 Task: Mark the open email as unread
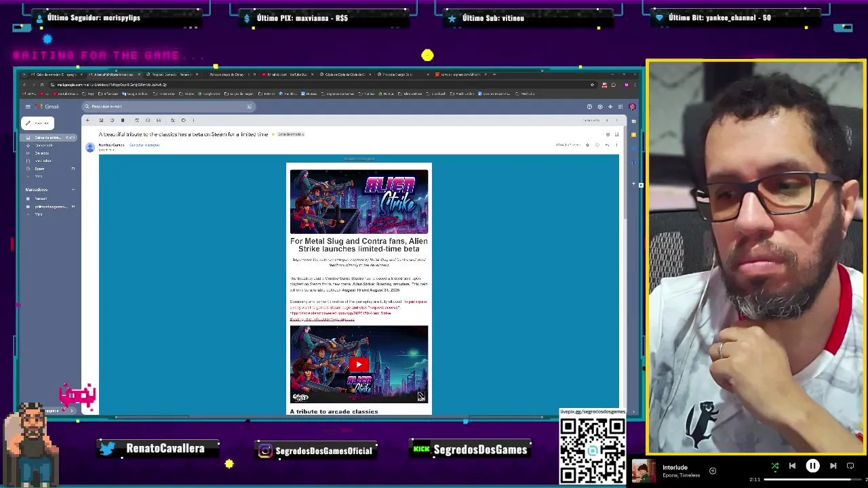[137, 120]
